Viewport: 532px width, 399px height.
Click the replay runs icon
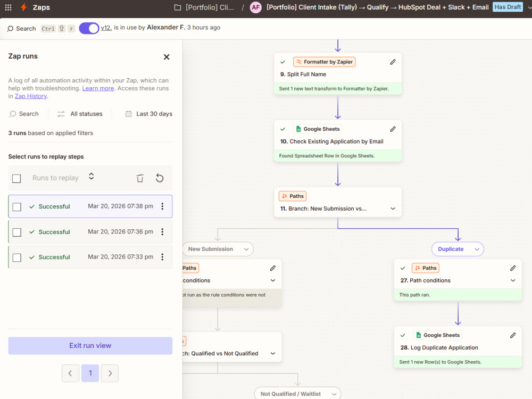(x=160, y=178)
